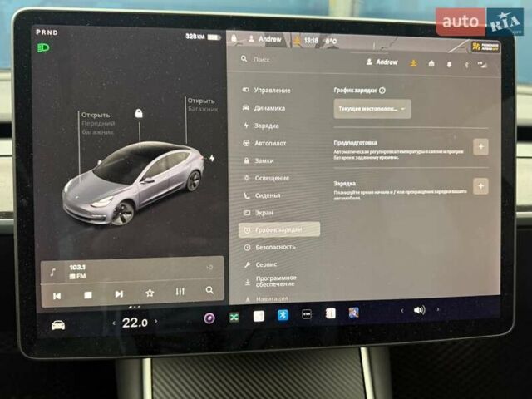Skip to the next radio station
Viewport: 532px width, 399px height.
119,294
